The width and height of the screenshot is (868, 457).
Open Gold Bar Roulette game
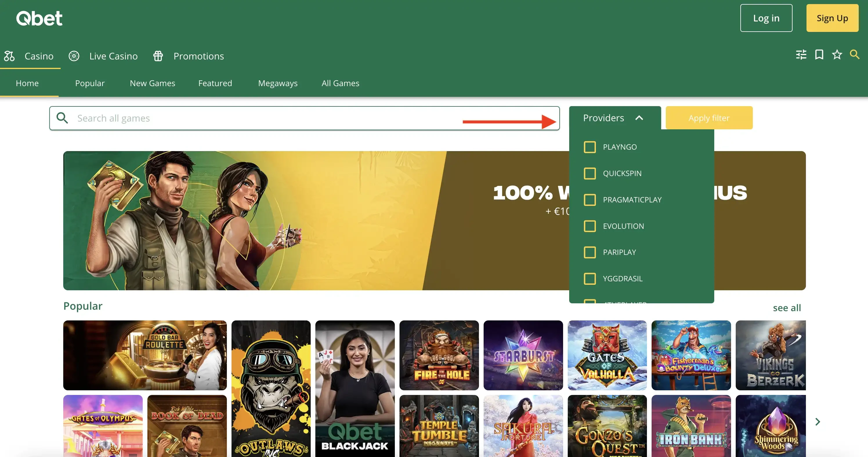tap(145, 355)
